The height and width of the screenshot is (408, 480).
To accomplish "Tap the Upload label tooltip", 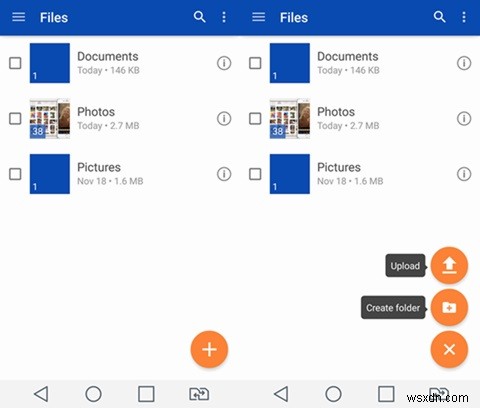I will (405, 266).
